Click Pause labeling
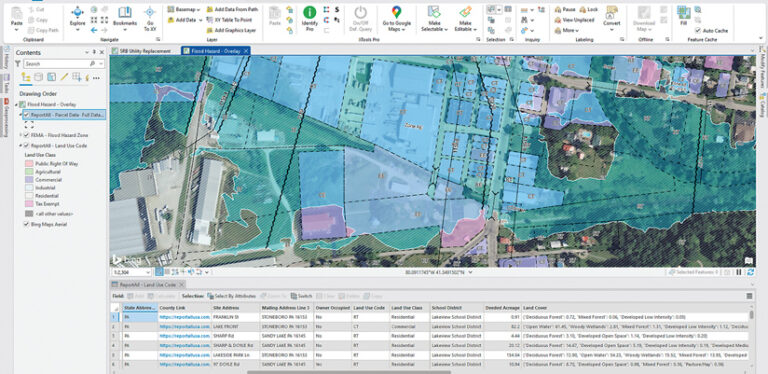This screenshot has height=374, width=768. 565,9
